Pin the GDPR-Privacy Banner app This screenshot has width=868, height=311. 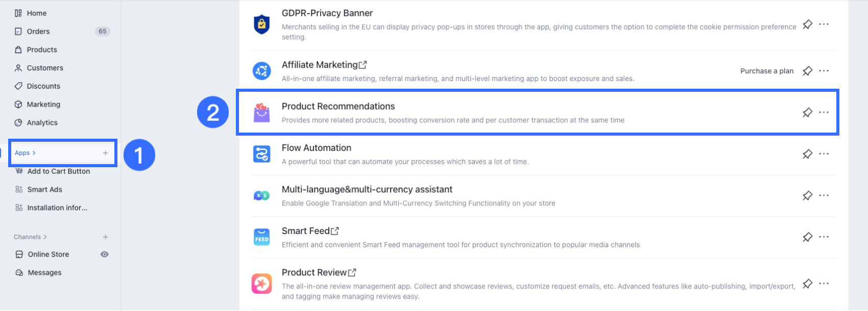(807, 24)
